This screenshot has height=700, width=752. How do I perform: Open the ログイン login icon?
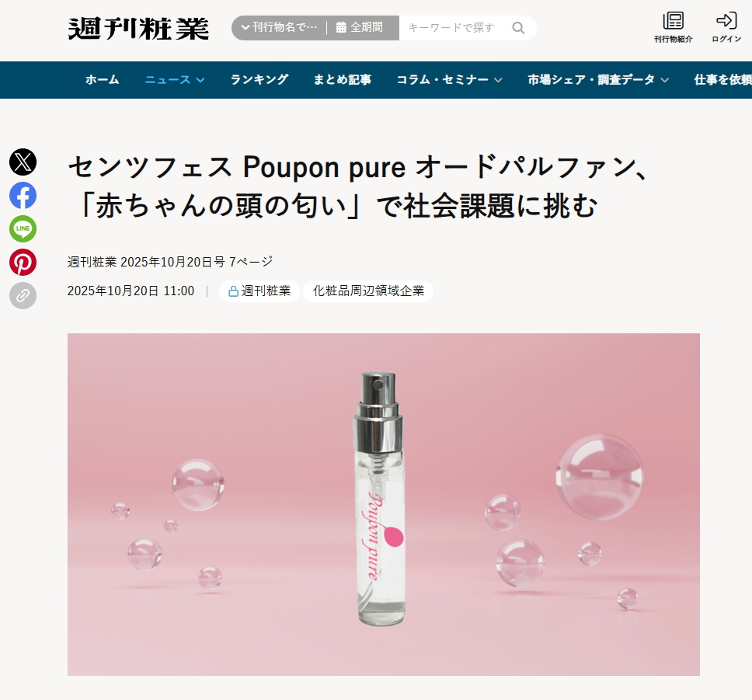pos(726,27)
